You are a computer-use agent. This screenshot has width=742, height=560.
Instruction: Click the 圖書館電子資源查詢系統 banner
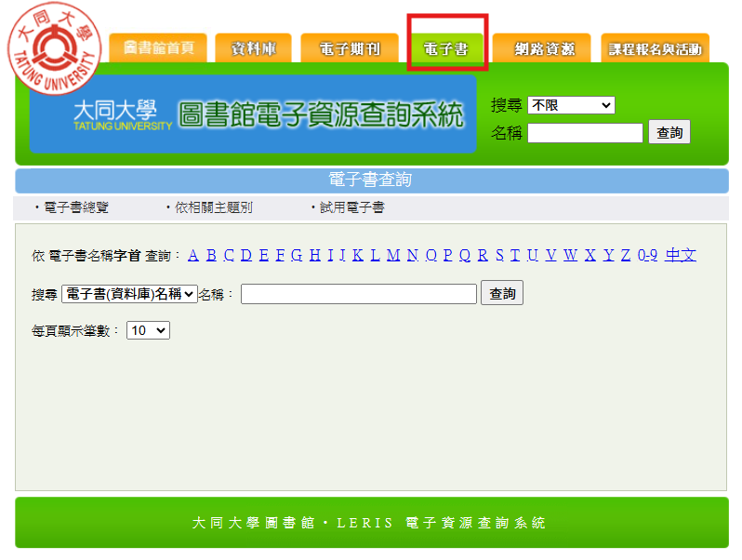pos(253,114)
